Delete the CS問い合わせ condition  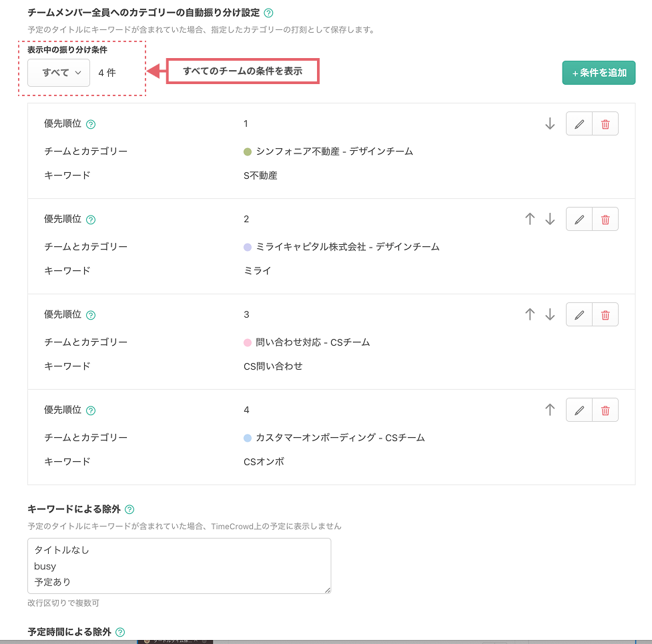point(605,315)
